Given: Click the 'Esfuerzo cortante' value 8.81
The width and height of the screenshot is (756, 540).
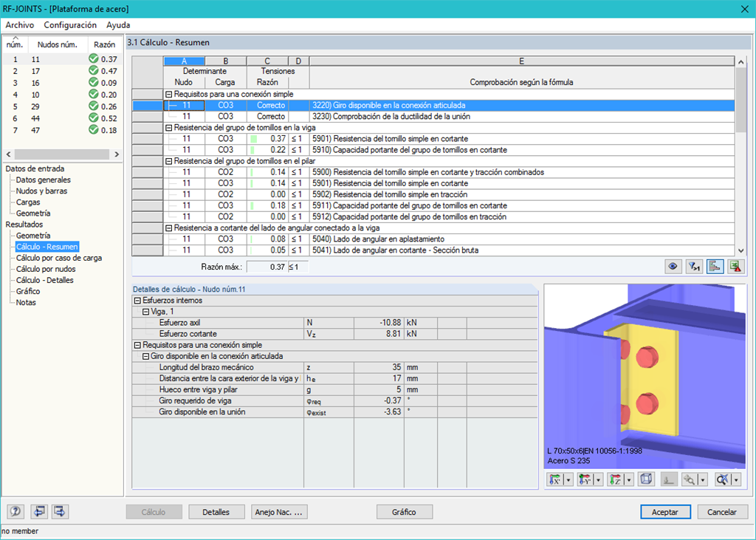Looking at the screenshot, I should point(379,334).
